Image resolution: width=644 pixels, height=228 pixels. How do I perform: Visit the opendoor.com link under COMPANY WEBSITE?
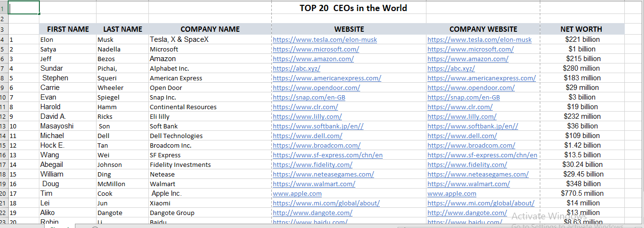tap(471, 88)
